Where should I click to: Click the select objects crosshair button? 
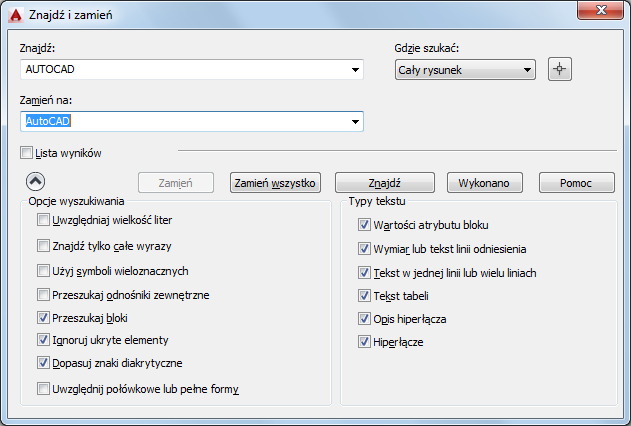tap(559, 69)
